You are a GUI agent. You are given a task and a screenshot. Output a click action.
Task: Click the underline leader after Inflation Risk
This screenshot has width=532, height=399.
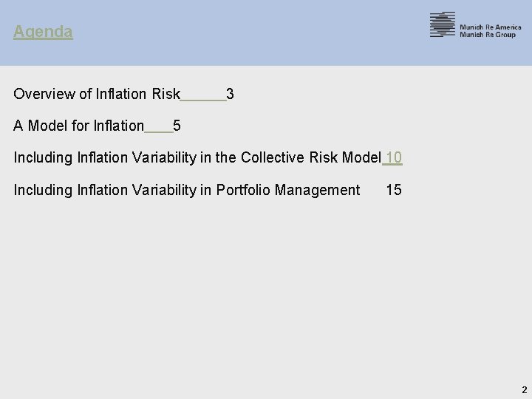point(203,96)
